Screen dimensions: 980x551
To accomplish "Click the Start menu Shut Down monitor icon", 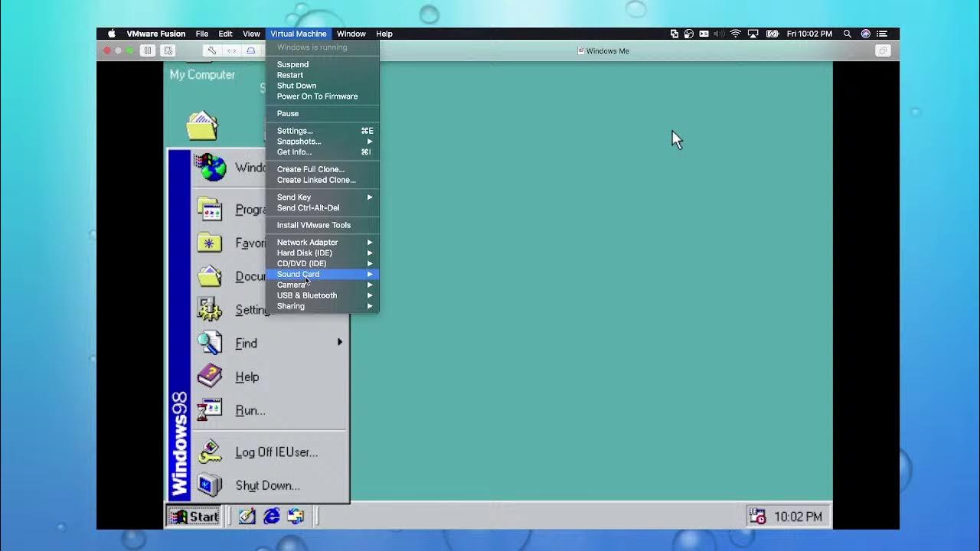I will [x=210, y=485].
